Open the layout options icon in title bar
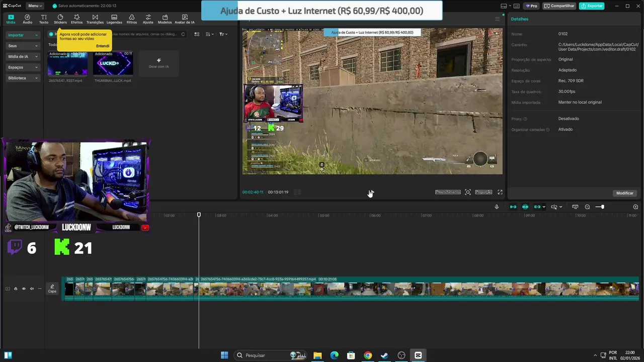The image size is (644, 362). (x=504, y=6)
